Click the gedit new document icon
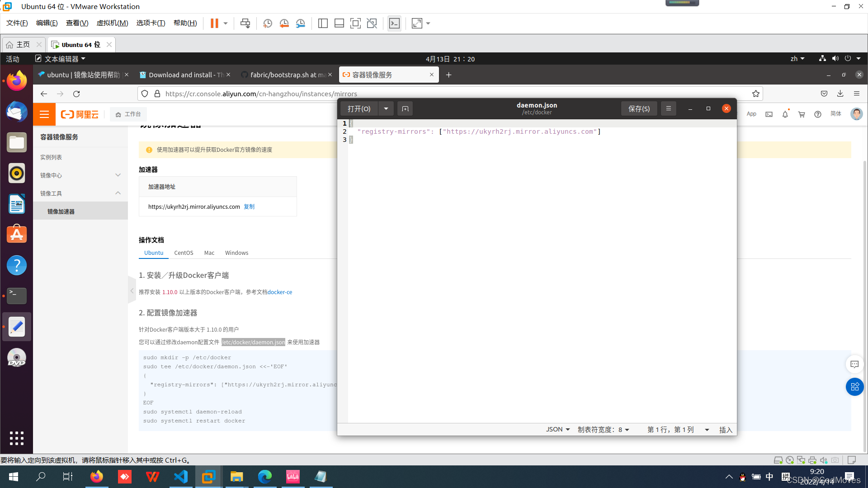The height and width of the screenshot is (488, 868). pos(405,109)
